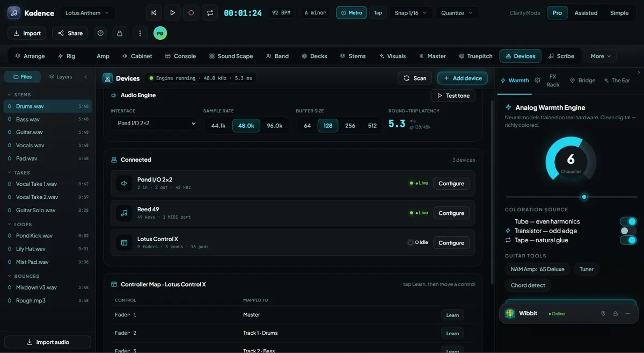644x353 pixels.
Task: Click the Character slider handle
Action: 584,197
